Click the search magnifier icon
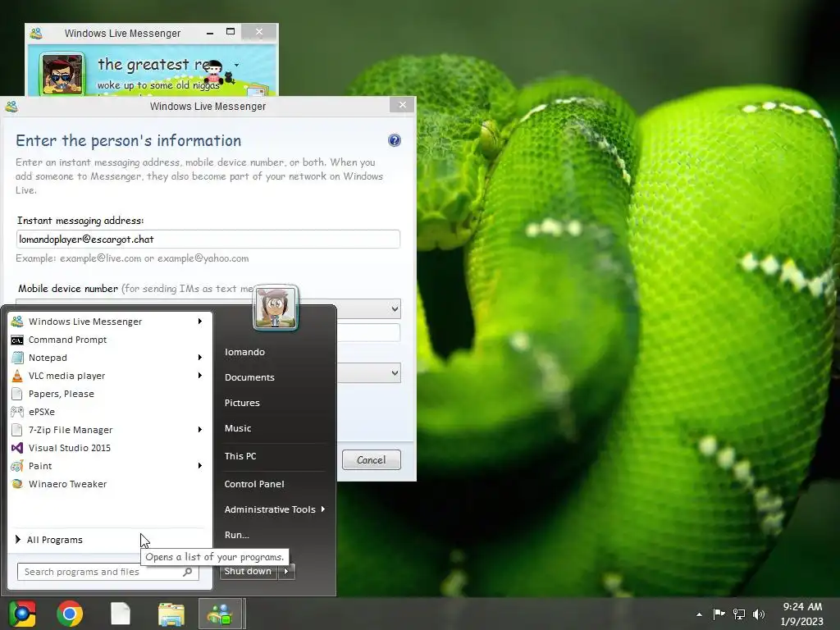This screenshot has width=840, height=630. pyautogui.click(x=188, y=572)
